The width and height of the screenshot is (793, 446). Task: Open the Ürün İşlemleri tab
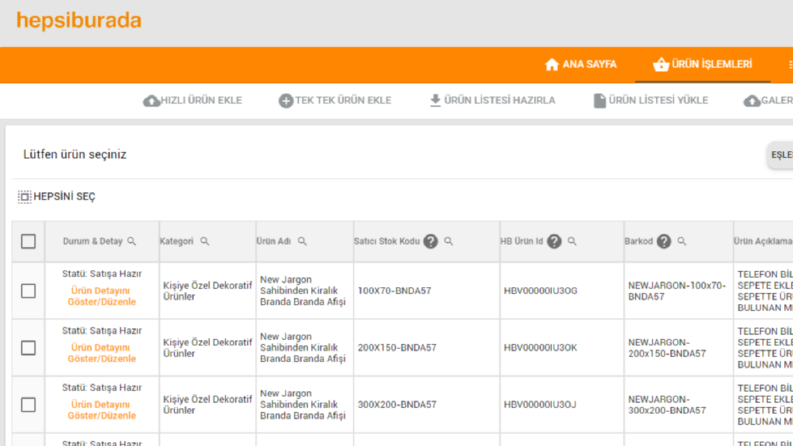702,64
